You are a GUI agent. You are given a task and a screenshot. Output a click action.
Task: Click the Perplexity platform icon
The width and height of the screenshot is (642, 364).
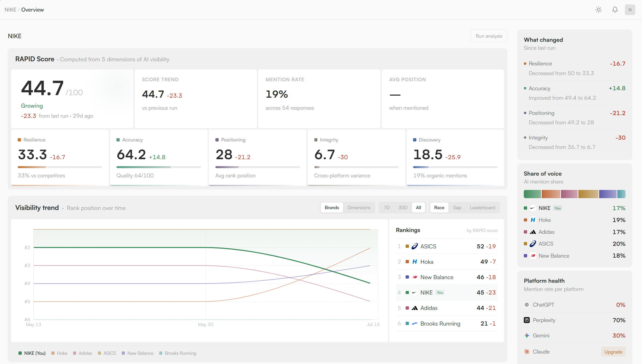[x=527, y=320]
